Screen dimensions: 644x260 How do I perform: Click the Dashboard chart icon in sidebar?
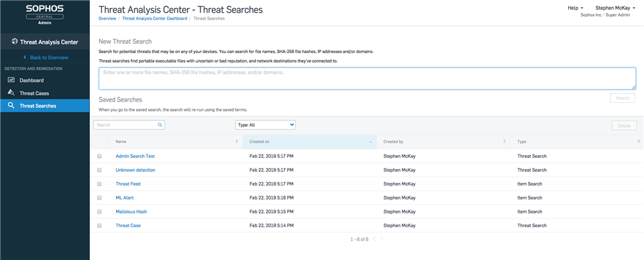tap(11, 80)
